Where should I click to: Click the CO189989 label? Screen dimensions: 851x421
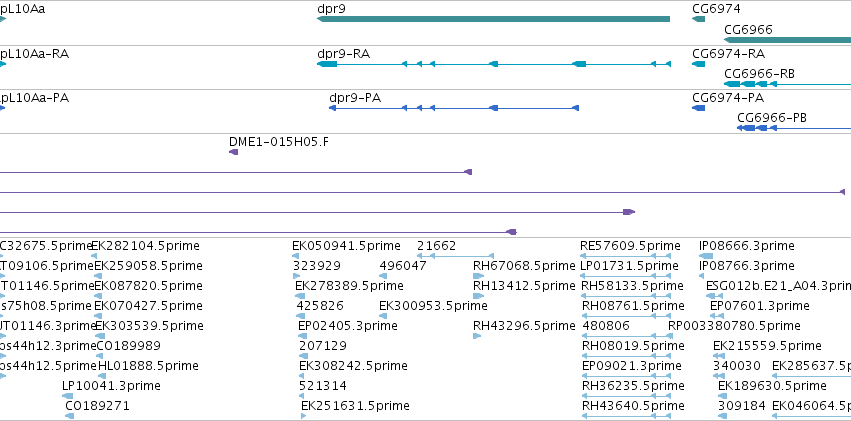click(129, 346)
